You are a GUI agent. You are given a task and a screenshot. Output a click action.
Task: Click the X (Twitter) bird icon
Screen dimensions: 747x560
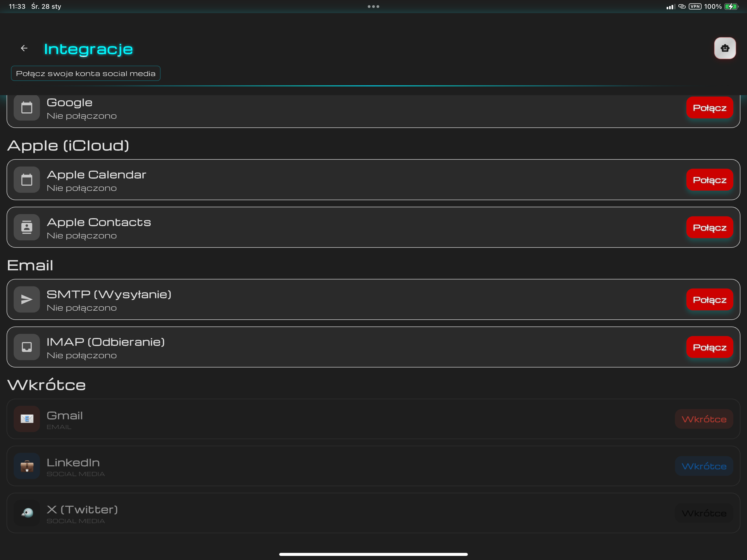point(27,513)
